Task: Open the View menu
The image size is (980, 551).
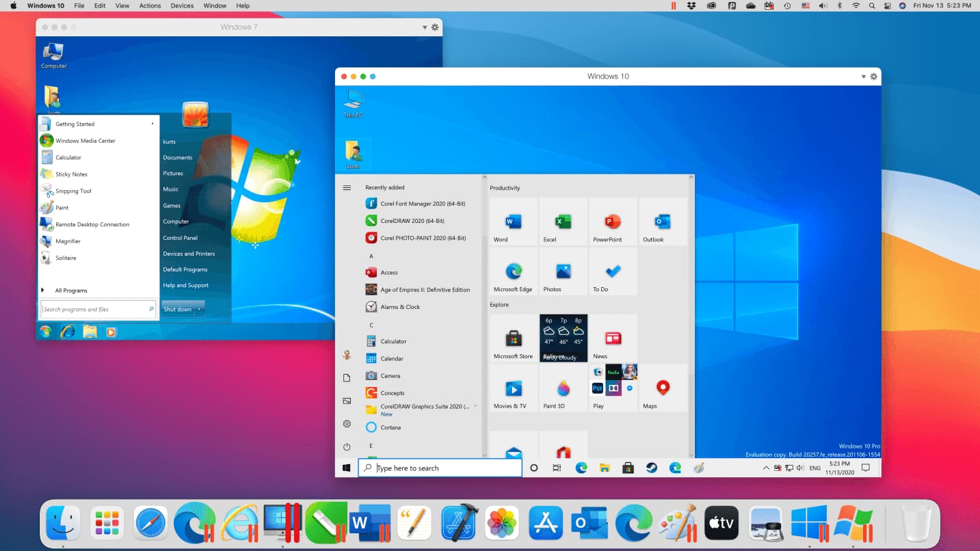Action: tap(122, 5)
